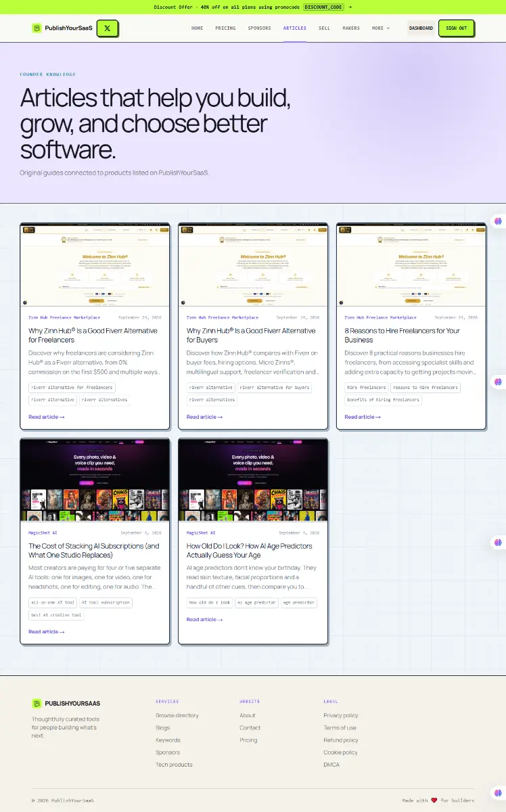Click 'Read article' under 8 Reasons to Hire Freelancers

pos(362,417)
